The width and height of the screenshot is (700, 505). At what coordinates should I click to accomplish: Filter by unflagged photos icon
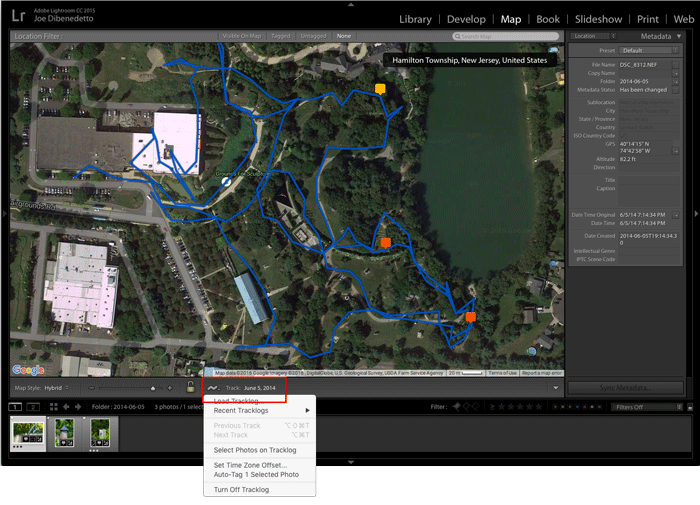click(x=467, y=407)
